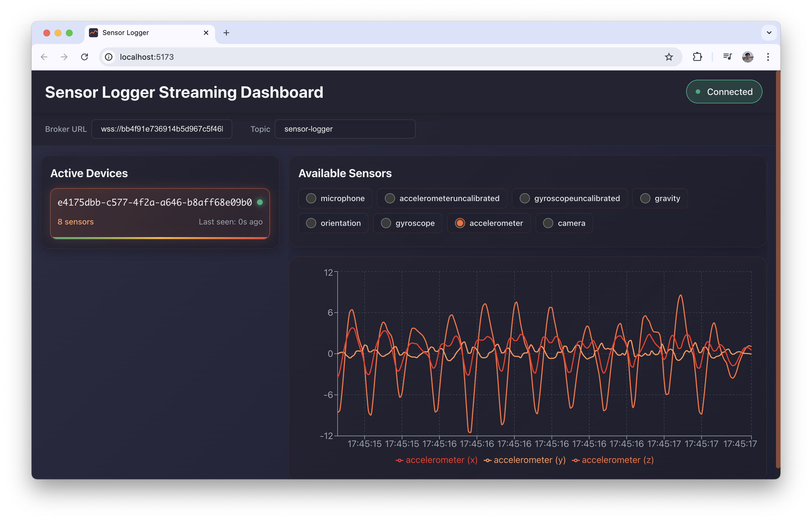Reload the dashboard page
This screenshot has height=521, width=812.
(x=84, y=57)
